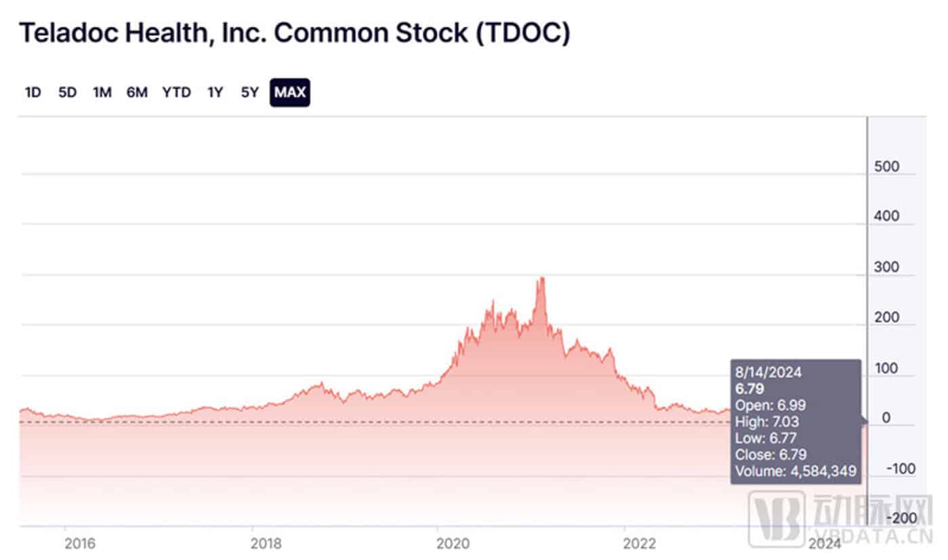This screenshot has height=560, width=948.
Task: Choose the 5Y time range
Action: [249, 93]
